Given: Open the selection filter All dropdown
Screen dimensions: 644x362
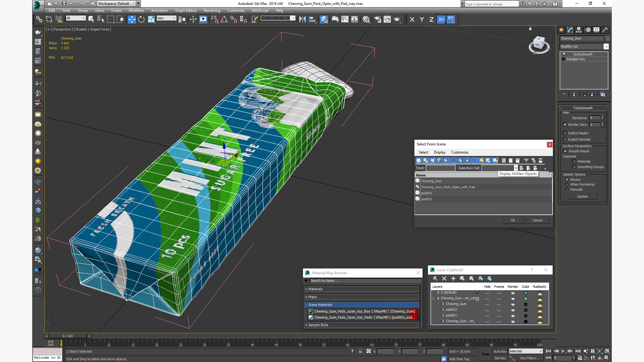Looking at the screenshot, I should (76, 18).
